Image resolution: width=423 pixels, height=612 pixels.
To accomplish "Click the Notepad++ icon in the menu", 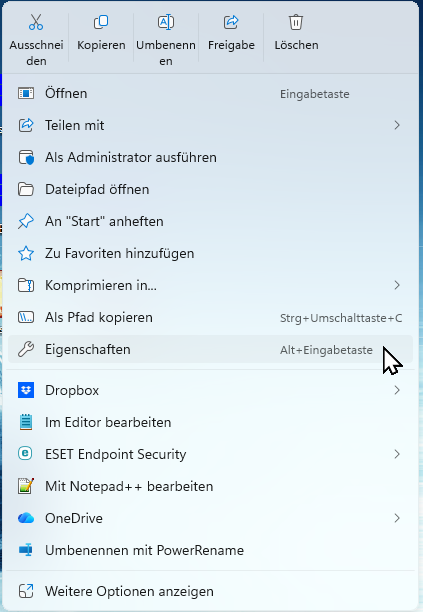I will 26,486.
